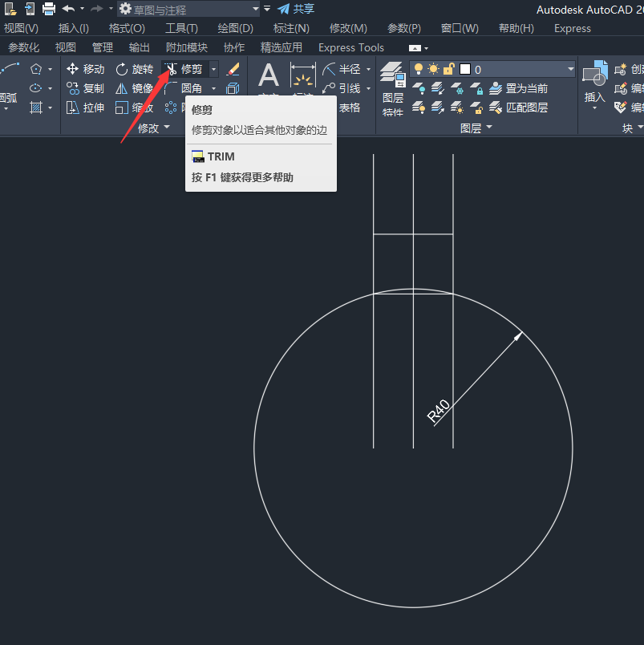Expand the 修剪 trim/extend dropdown arrow
The height and width of the screenshot is (645, 644).
[214, 69]
